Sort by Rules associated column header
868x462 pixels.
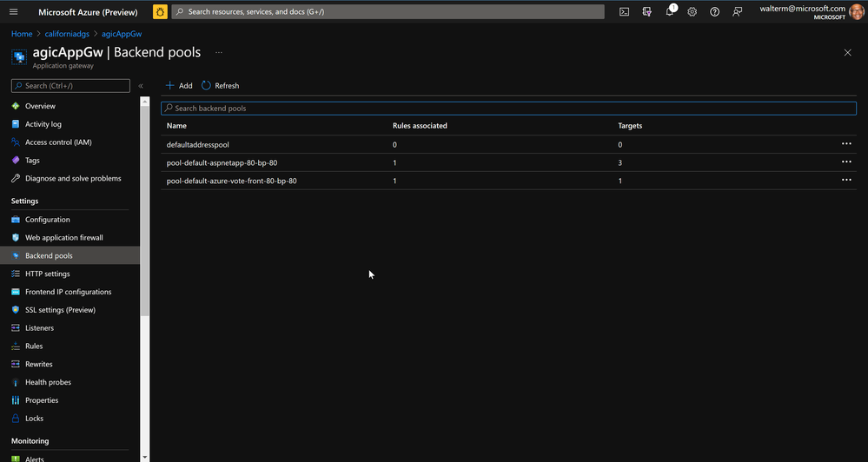(x=420, y=126)
